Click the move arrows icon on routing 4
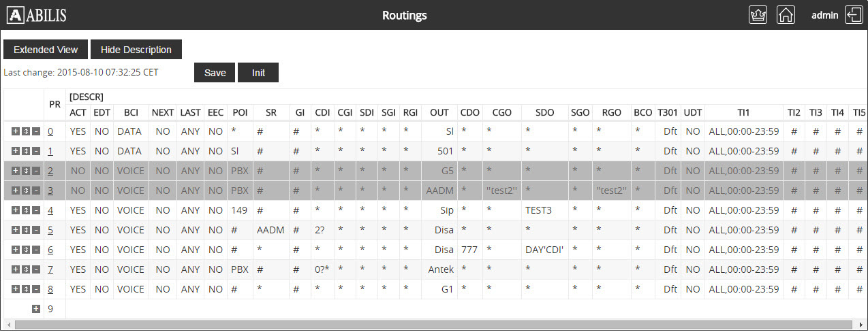This screenshot has width=868, height=332. tap(26, 210)
